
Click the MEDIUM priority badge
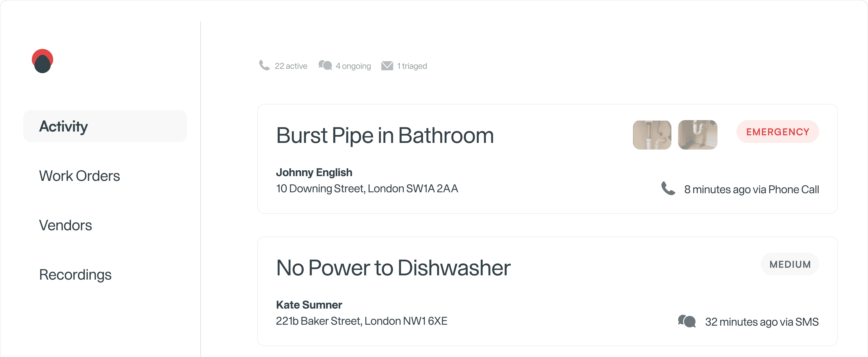coord(790,264)
